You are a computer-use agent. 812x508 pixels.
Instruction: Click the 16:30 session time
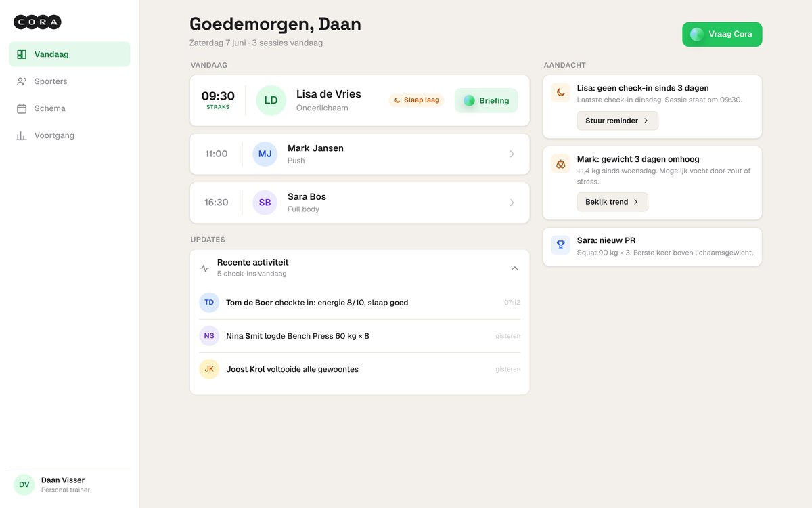pyautogui.click(x=217, y=203)
